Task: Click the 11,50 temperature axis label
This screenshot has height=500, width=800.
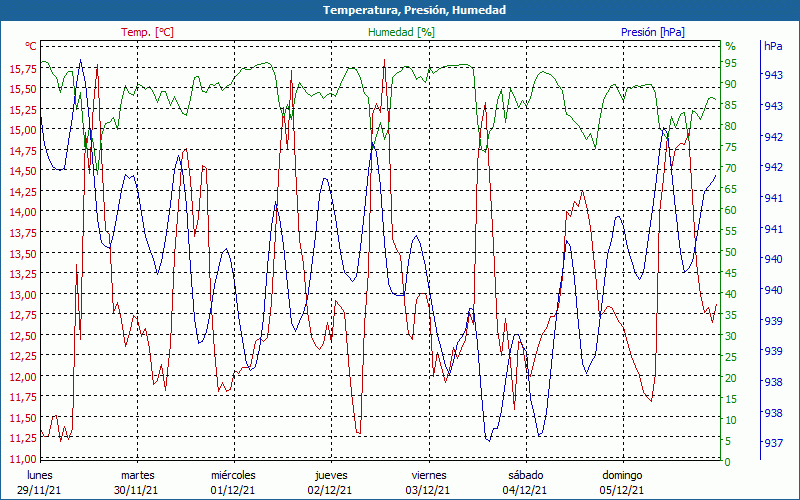Action: coord(23,417)
